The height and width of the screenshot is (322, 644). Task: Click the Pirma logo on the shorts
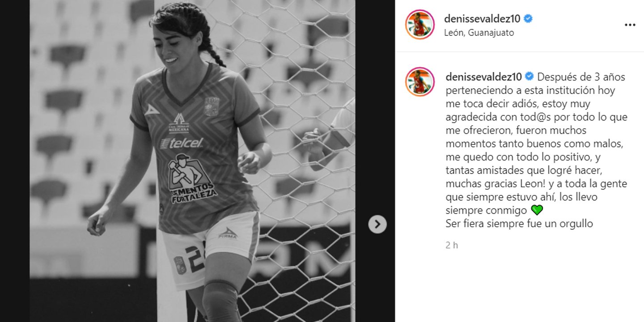228,233
